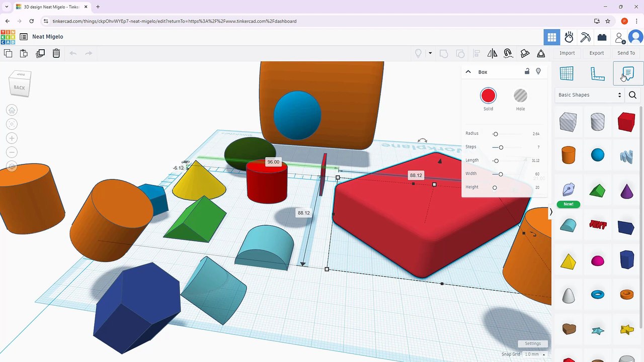Choose the Solid red color swatch
The width and height of the screenshot is (644, 362).
point(488,96)
